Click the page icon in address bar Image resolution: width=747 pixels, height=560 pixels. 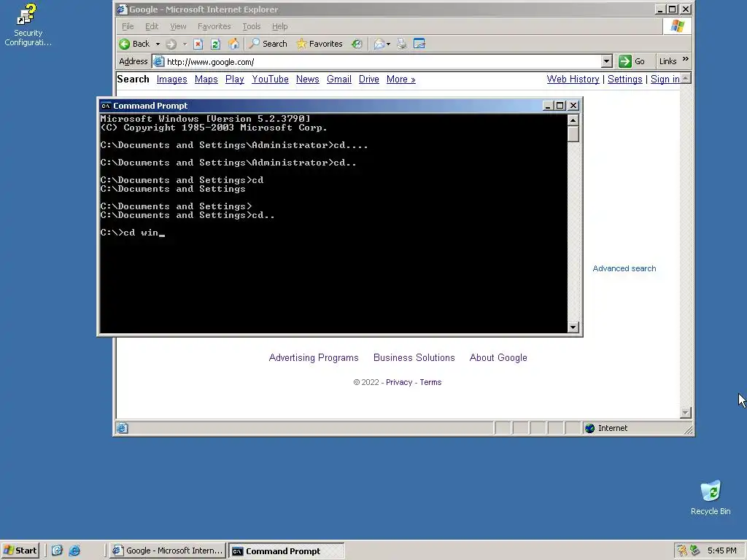pyautogui.click(x=159, y=61)
